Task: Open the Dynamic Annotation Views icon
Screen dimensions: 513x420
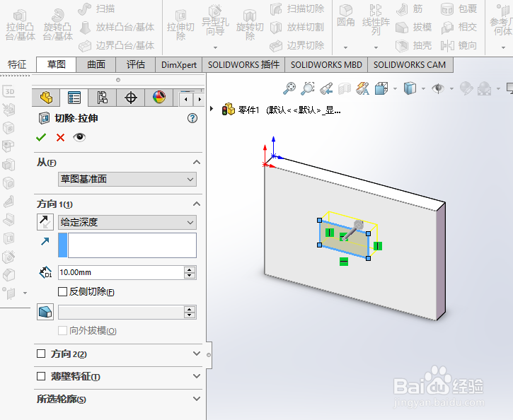Action: point(363,88)
